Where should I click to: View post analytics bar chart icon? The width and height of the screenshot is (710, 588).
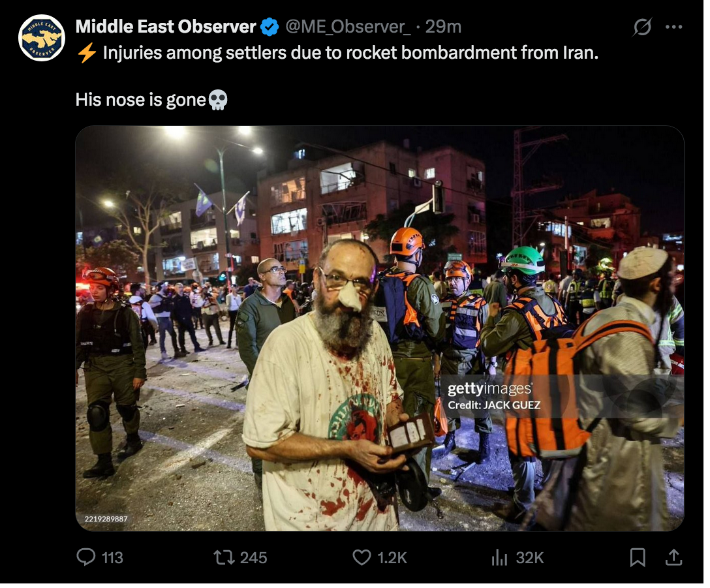click(499, 557)
